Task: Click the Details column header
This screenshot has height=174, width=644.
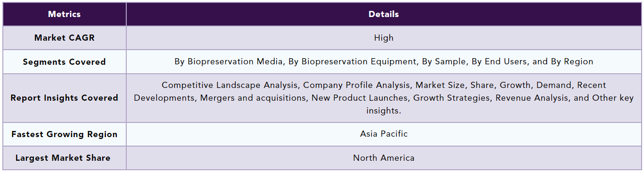Action: pos(383,14)
